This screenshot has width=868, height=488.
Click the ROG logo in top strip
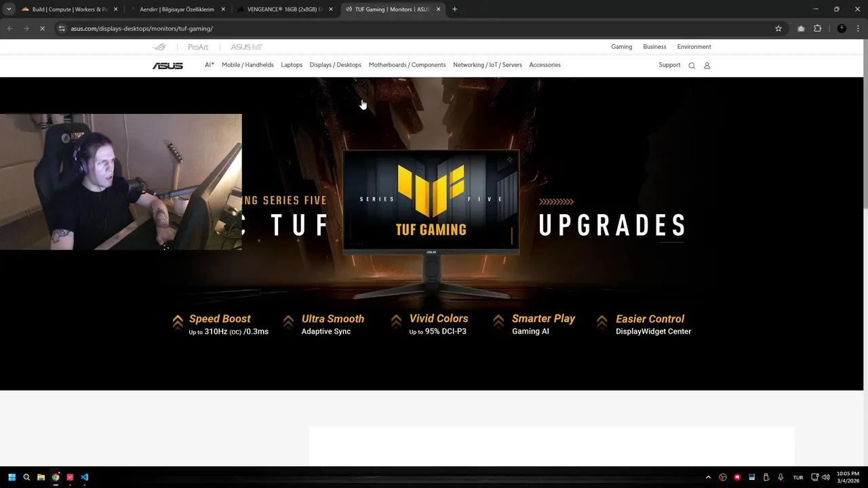point(159,47)
